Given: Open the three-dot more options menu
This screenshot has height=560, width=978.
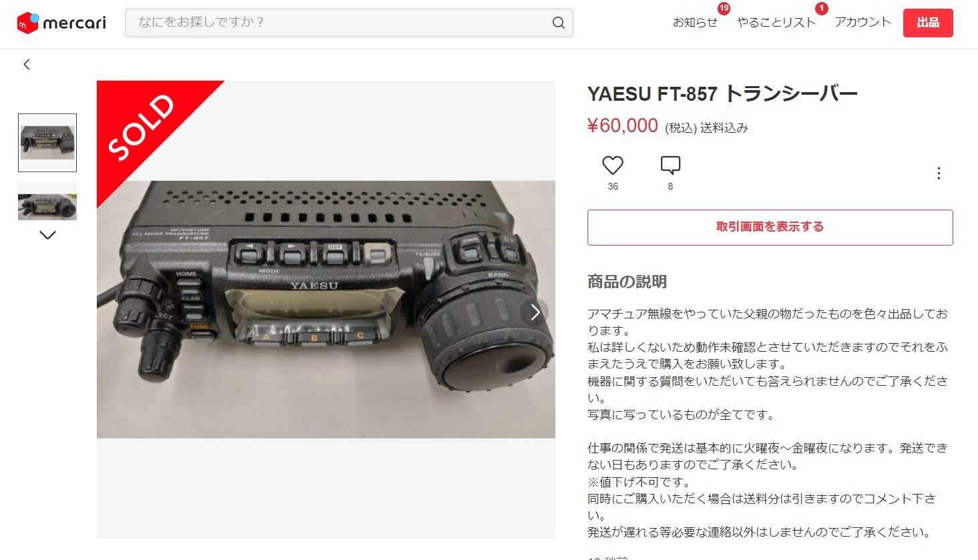Looking at the screenshot, I should coord(939,174).
